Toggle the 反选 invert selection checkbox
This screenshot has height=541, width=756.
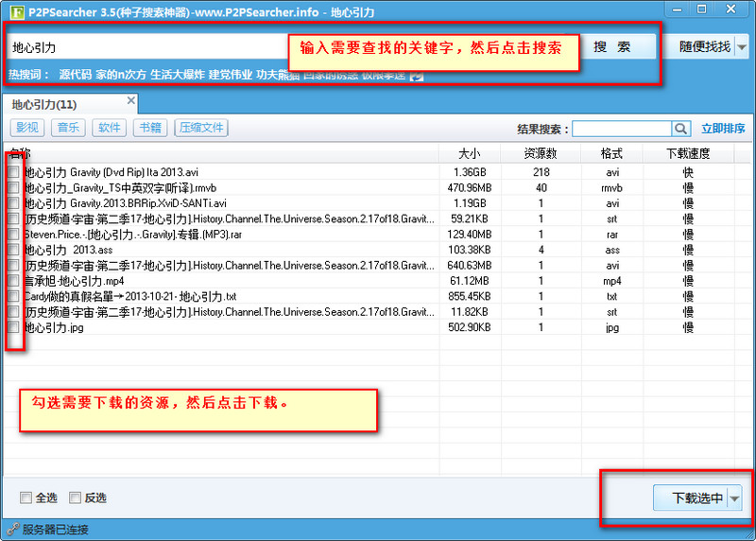[x=75, y=497]
